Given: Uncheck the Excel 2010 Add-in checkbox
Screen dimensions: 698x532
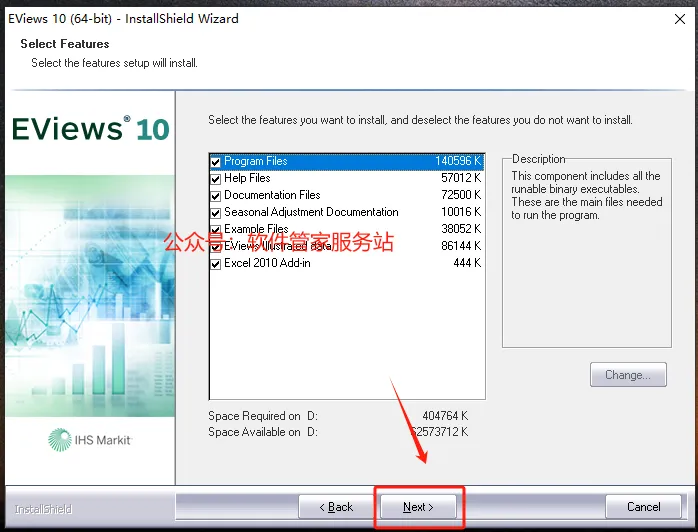Looking at the screenshot, I should pos(215,264).
